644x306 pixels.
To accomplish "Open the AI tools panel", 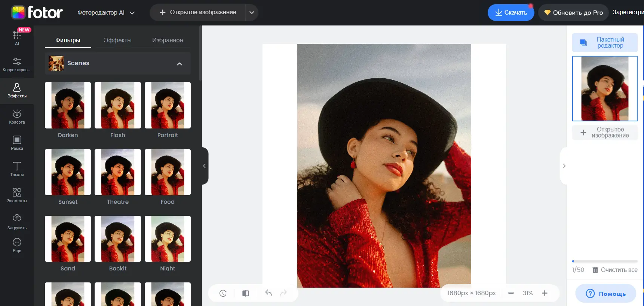I will coord(17,38).
